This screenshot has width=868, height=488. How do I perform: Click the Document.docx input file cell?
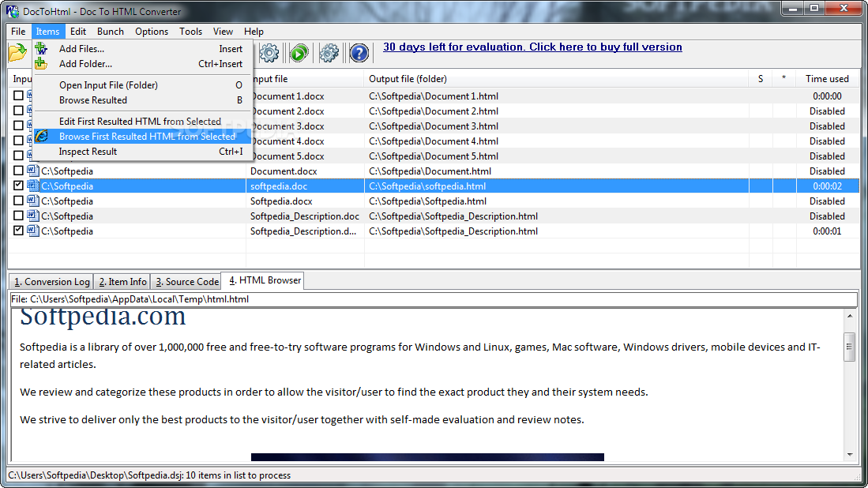pyautogui.click(x=304, y=171)
